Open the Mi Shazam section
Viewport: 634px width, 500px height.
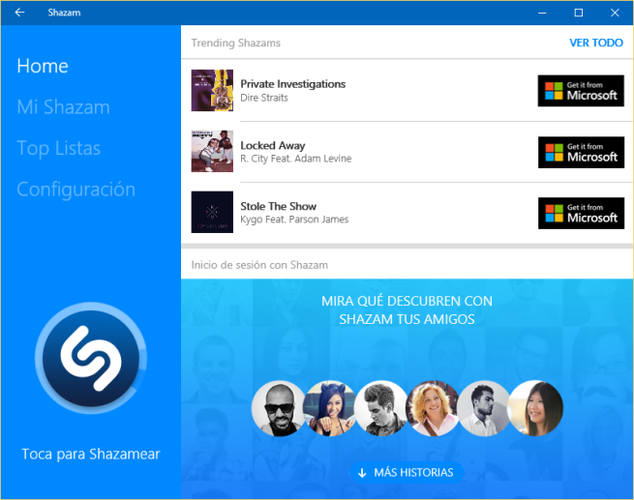pyautogui.click(x=63, y=107)
